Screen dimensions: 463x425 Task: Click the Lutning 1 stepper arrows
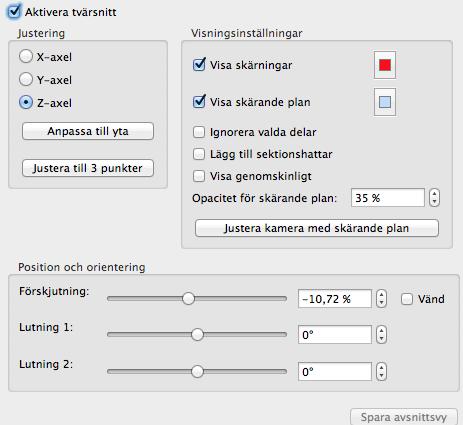pyautogui.click(x=381, y=334)
